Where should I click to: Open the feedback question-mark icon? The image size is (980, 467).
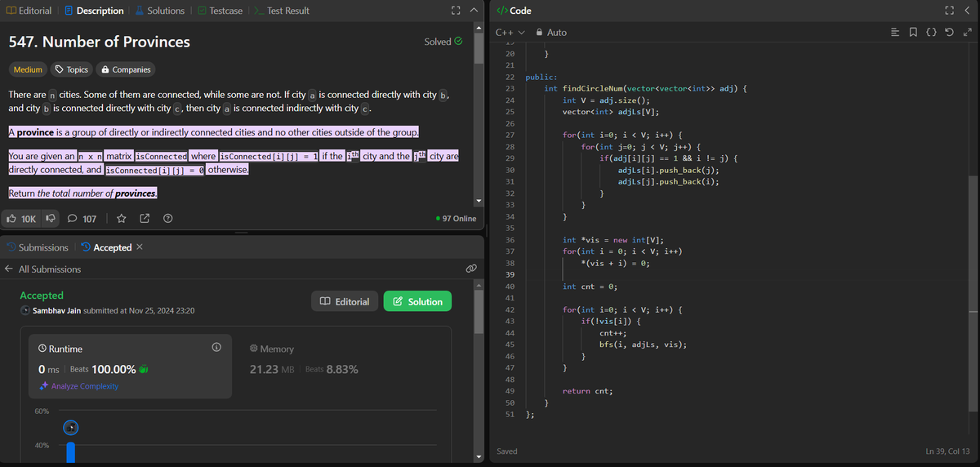(x=167, y=219)
